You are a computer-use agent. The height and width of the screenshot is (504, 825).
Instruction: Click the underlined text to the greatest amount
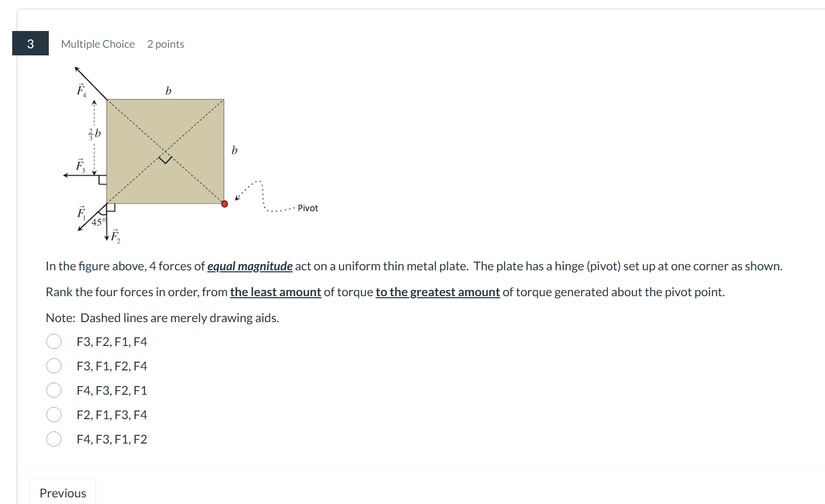click(x=437, y=292)
